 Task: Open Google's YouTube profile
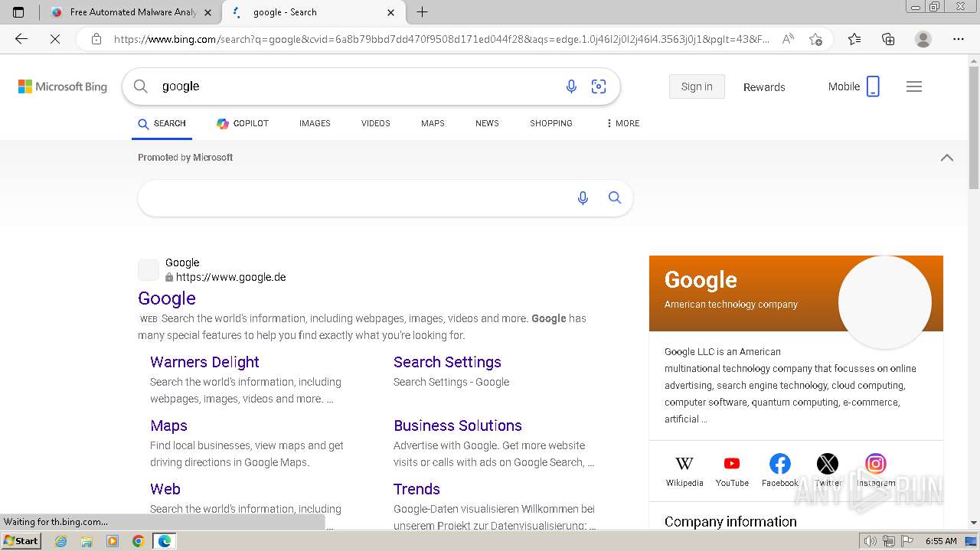pyautogui.click(x=732, y=471)
